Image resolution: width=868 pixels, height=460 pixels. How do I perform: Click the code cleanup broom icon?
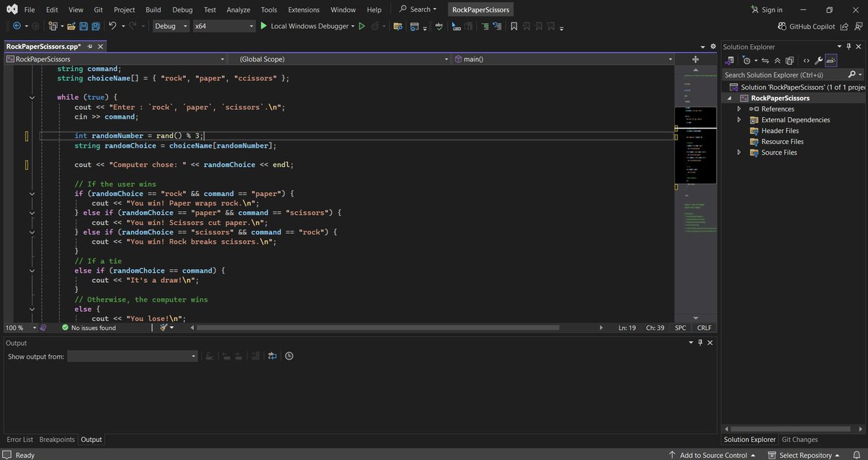(x=164, y=328)
